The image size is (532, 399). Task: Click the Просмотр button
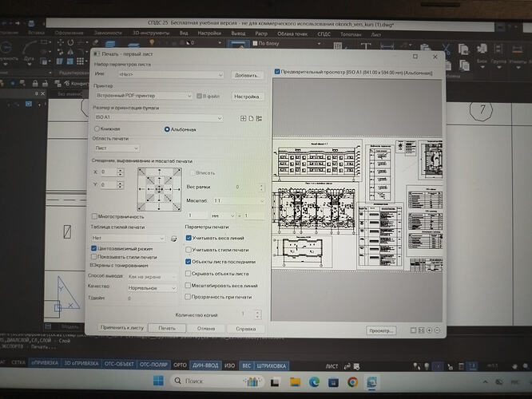coord(381,330)
